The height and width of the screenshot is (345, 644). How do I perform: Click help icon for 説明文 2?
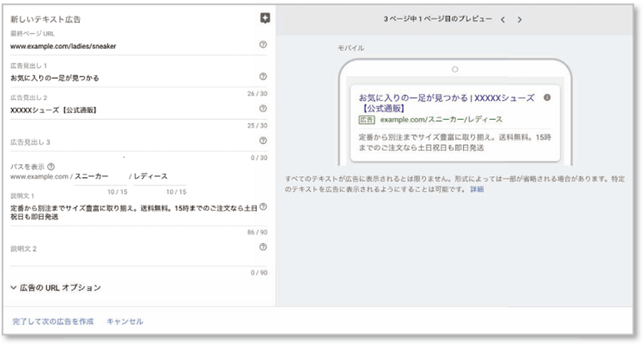tap(263, 247)
